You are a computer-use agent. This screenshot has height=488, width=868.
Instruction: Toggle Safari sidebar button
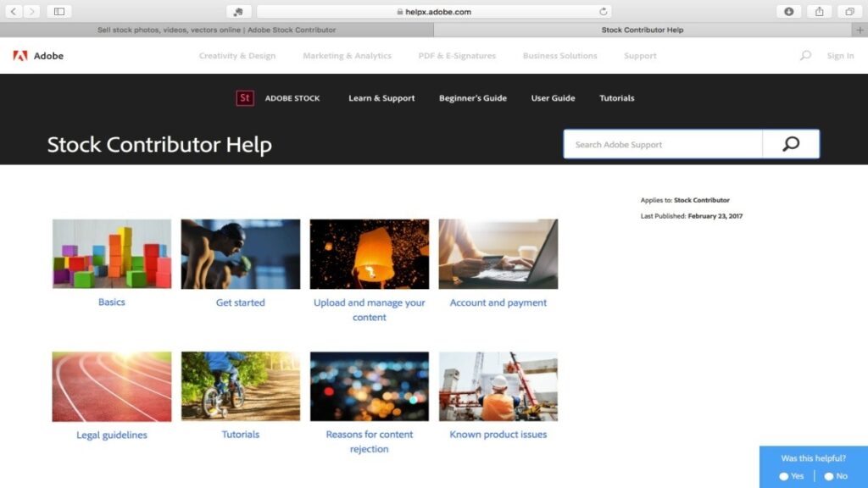[x=58, y=12]
